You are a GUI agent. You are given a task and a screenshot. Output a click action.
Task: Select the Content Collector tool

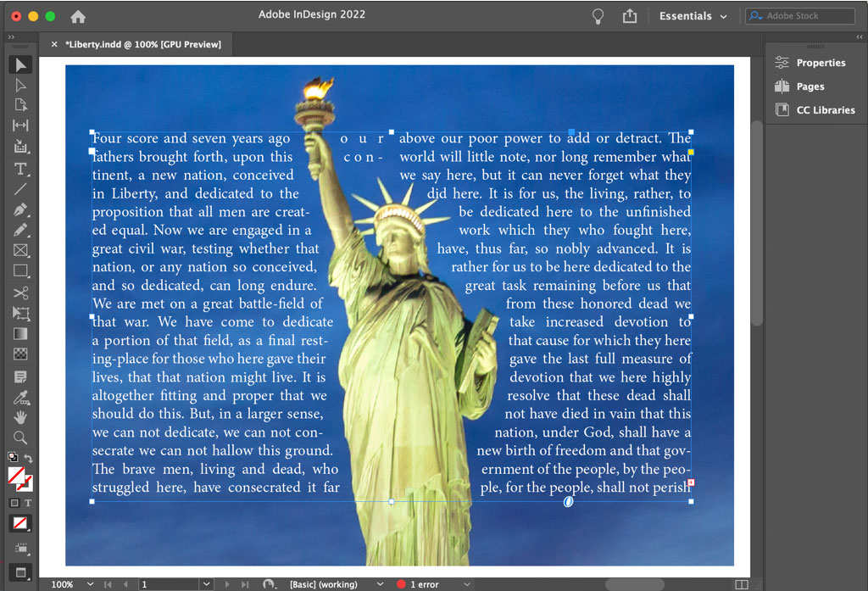(x=20, y=146)
